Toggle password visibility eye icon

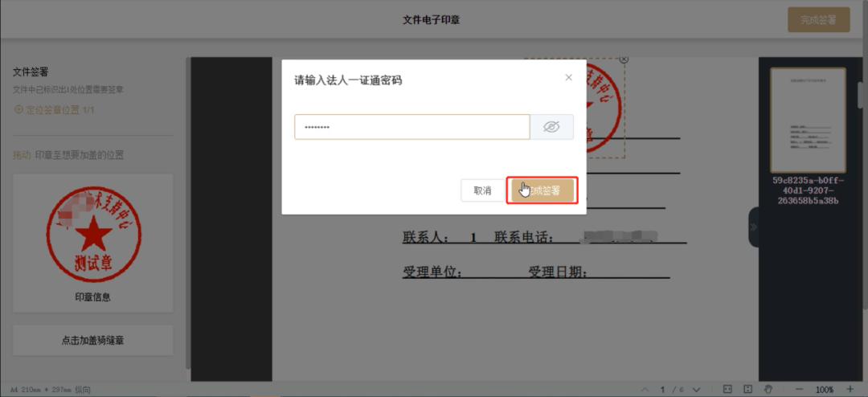pos(551,127)
